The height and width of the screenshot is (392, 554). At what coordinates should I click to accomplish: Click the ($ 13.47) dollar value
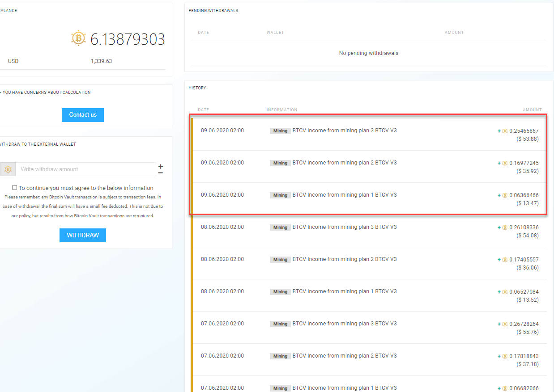[528, 203]
